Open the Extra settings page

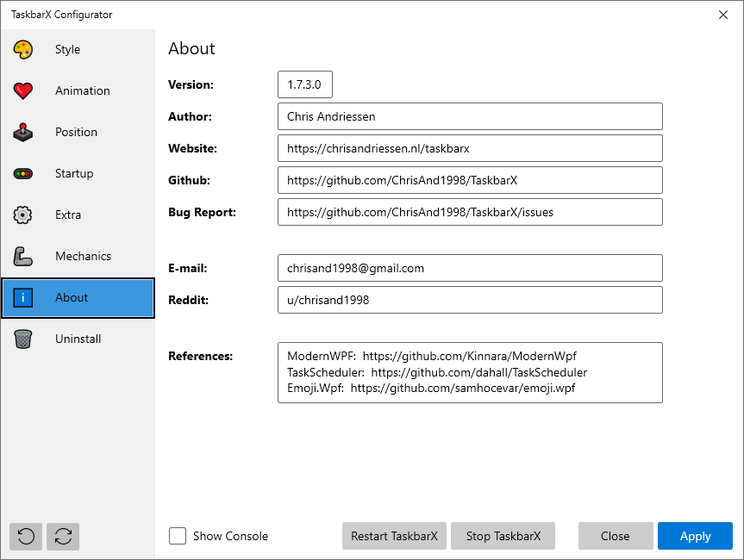pos(78,215)
